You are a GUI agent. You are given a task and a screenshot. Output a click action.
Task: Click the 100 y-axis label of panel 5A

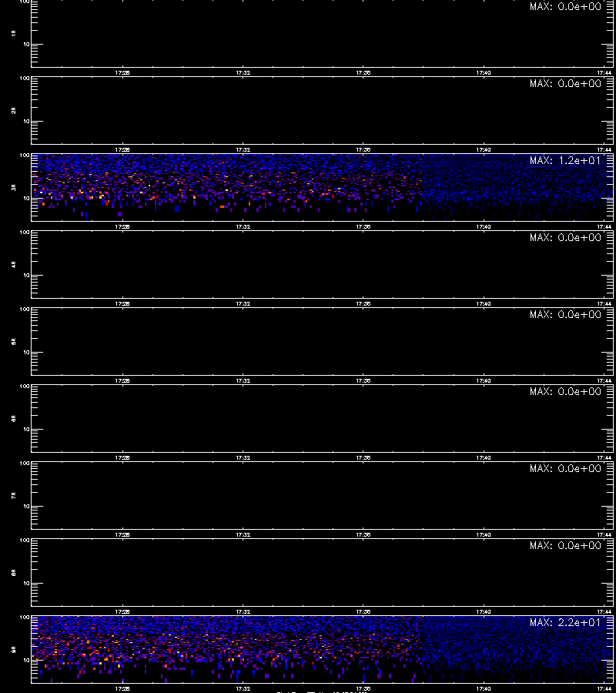click(25, 310)
